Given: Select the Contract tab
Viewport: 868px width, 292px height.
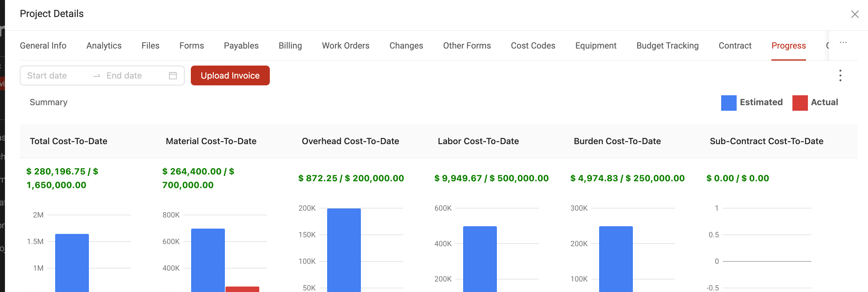Looking at the screenshot, I should [x=735, y=45].
